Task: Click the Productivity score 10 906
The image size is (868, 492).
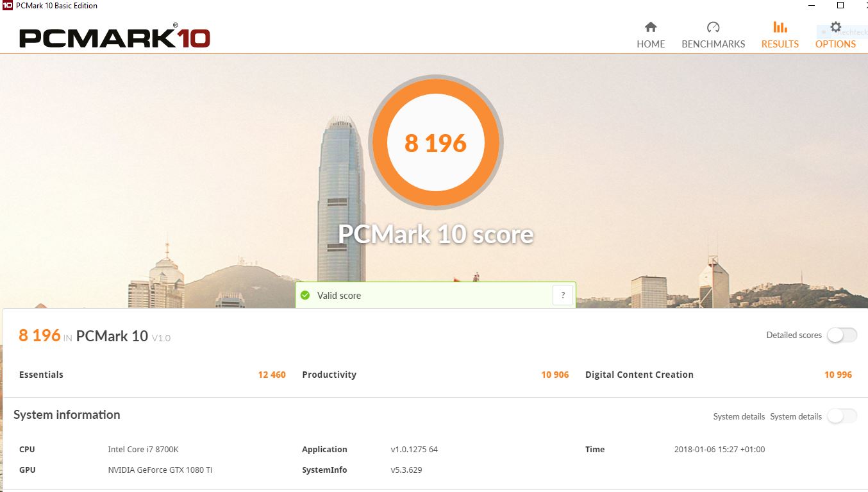Action: pyautogui.click(x=555, y=375)
